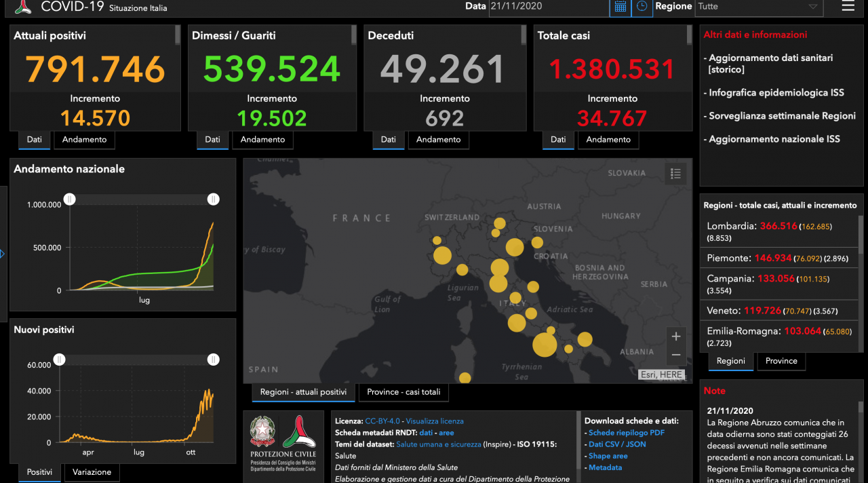This screenshot has width=868, height=483.
Task: Download the Schede riepilogo PDF
Action: point(626,433)
